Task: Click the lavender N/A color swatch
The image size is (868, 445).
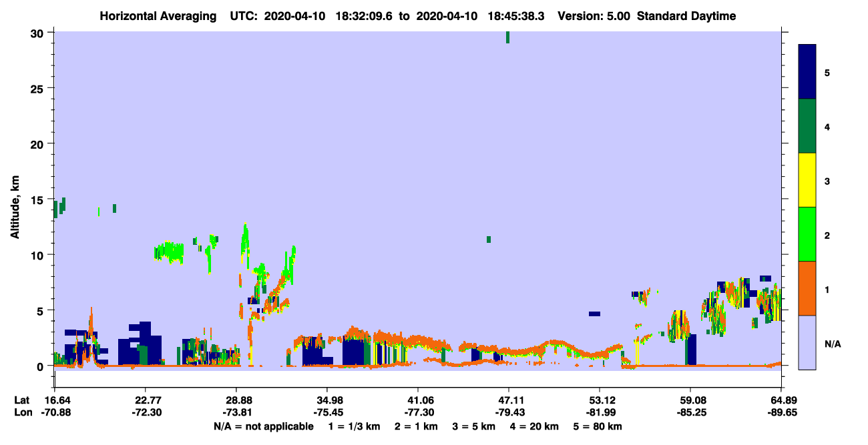Action: pos(807,342)
